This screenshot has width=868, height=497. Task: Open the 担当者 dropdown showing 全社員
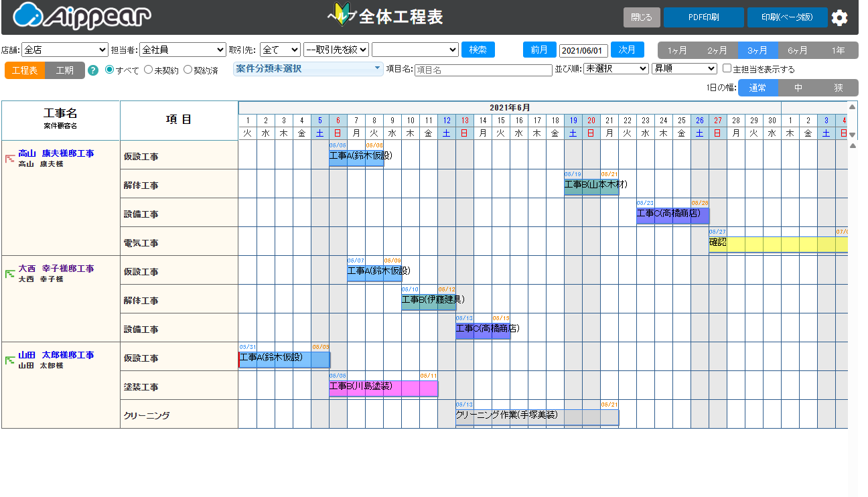183,50
